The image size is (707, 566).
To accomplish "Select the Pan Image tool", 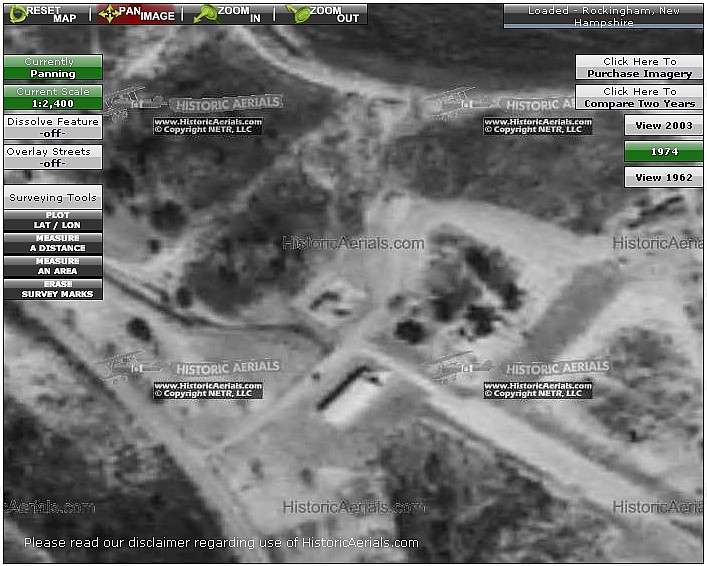I will (x=137, y=14).
